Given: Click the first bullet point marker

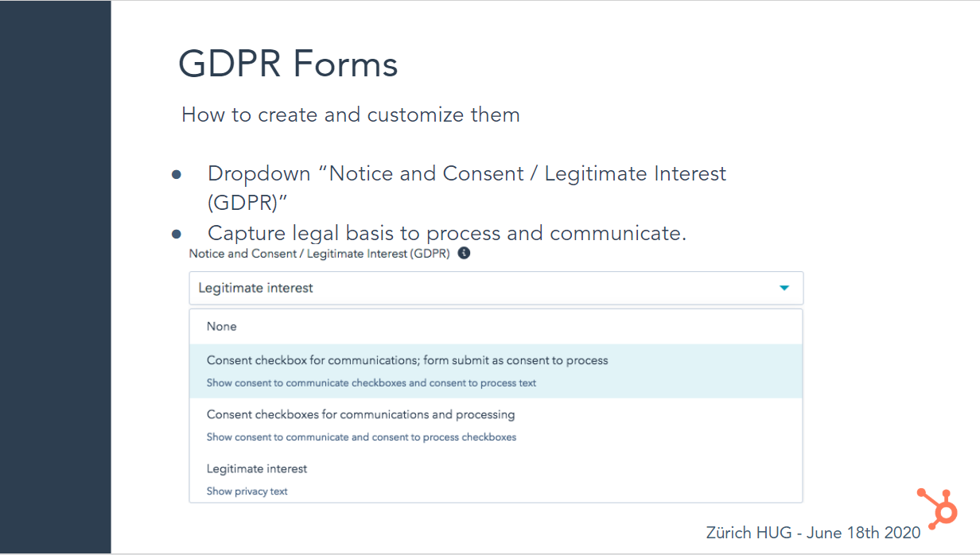Looking at the screenshot, I should pyautogui.click(x=177, y=174).
